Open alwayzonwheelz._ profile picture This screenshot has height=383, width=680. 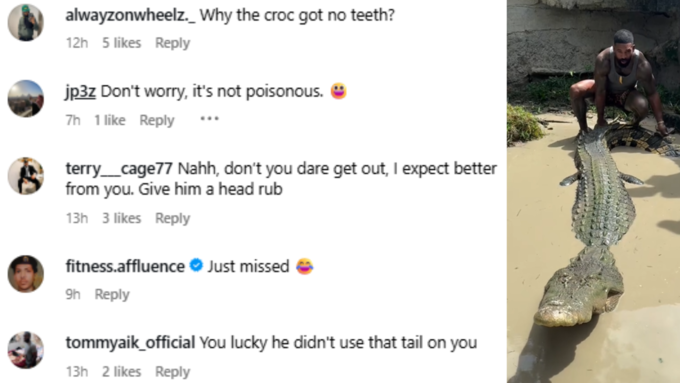point(26,23)
